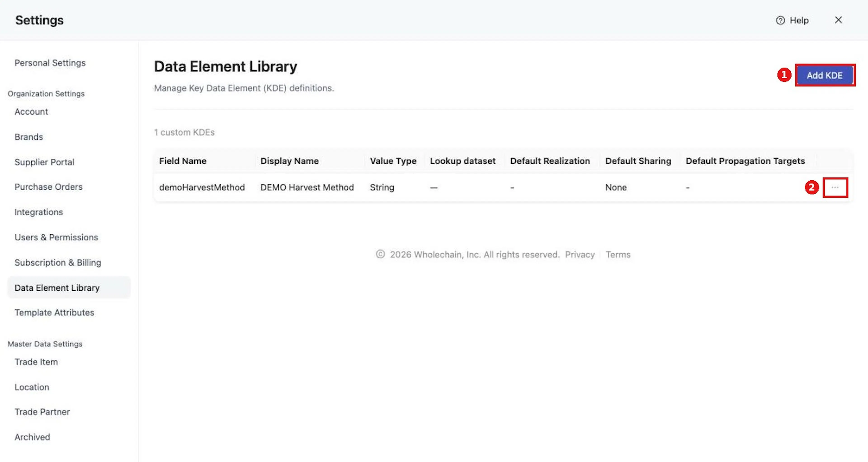Click the Value Type column header
This screenshot has width=868, height=462.
click(393, 161)
